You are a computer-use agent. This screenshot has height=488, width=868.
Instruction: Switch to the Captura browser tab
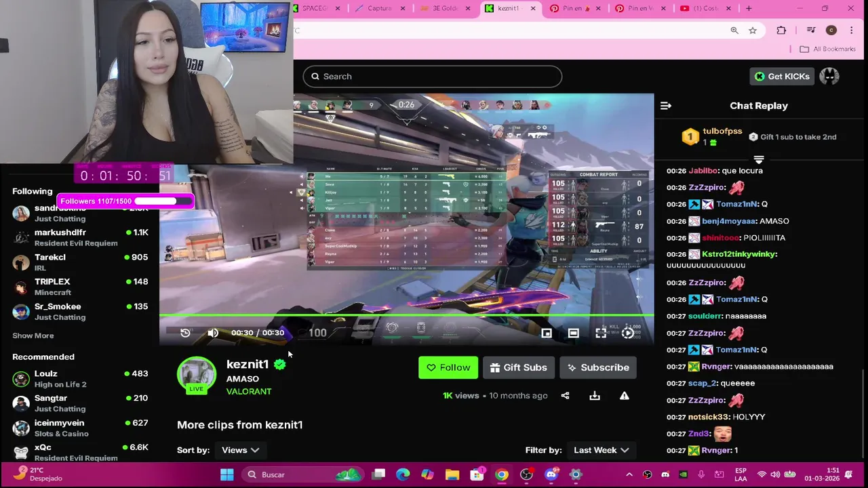pyautogui.click(x=378, y=8)
